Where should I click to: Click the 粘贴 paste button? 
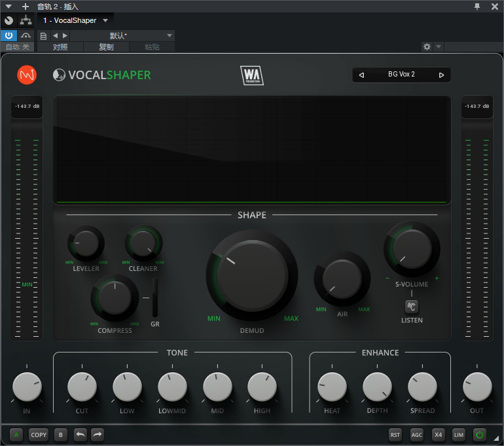pyautogui.click(x=152, y=47)
